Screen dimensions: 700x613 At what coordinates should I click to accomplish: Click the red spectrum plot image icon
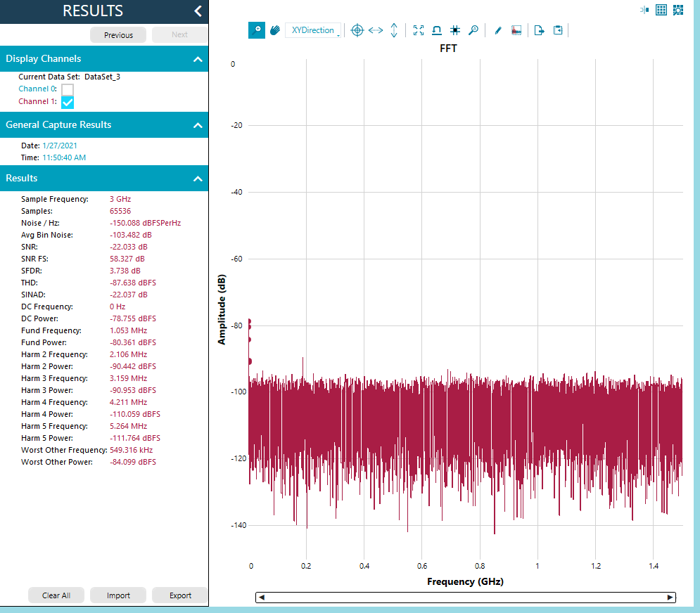pyautogui.click(x=516, y=30)
